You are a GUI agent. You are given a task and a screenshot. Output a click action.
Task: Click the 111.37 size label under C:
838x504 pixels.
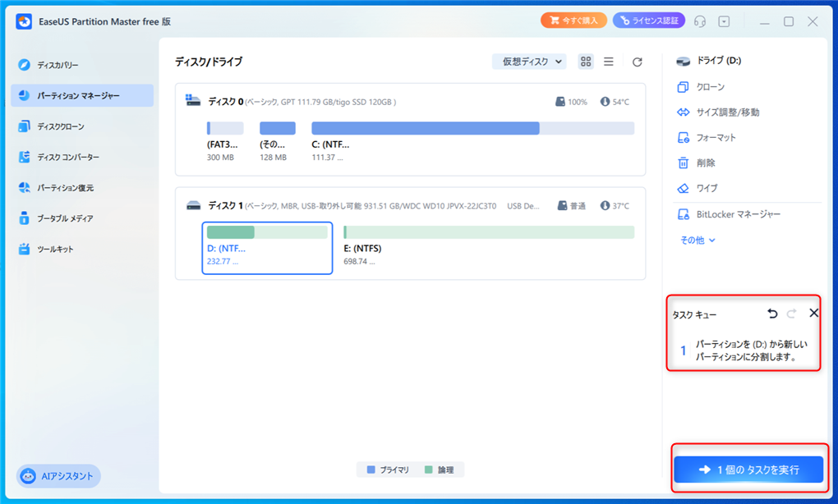point(327,158)
